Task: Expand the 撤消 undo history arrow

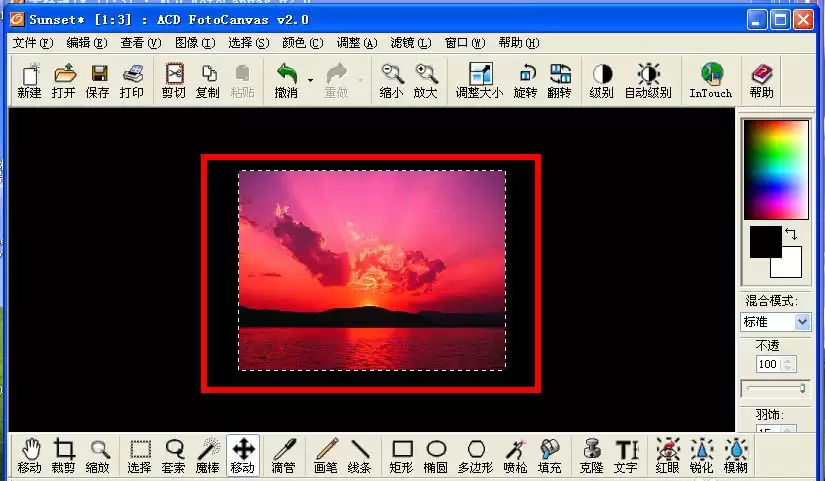Action: click(x=310, y=81)
